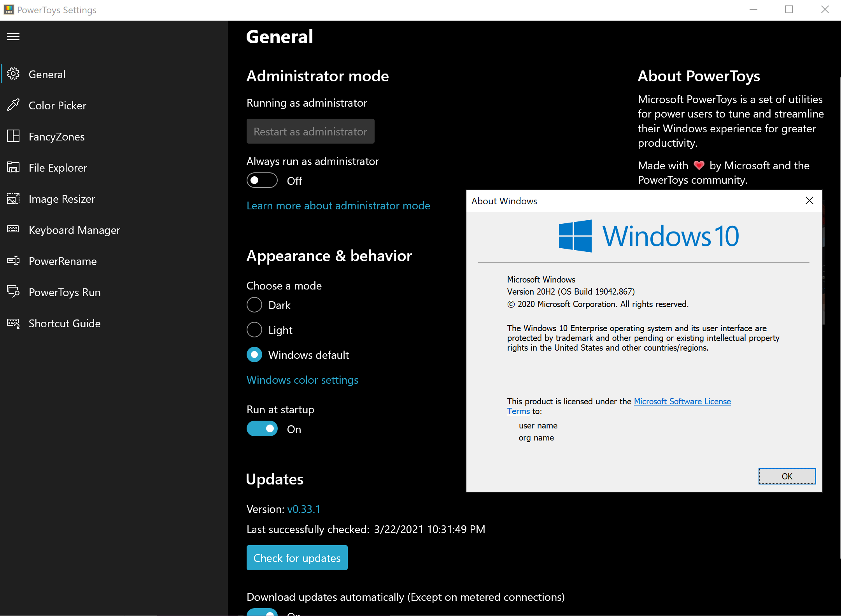Click the v0.33.1 version link
The image size is (841, 616).
coord(304,509)
